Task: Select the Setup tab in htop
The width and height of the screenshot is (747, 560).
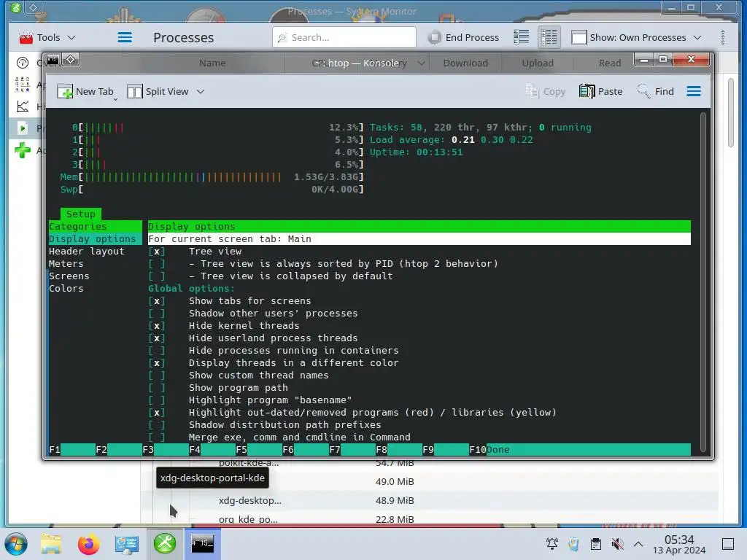Action: coord(80,214)
